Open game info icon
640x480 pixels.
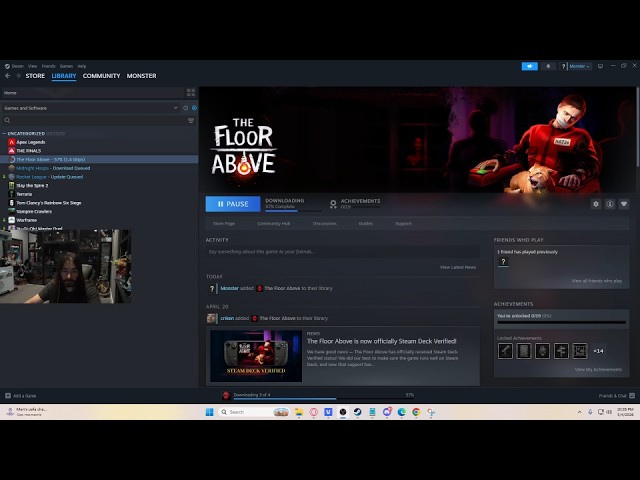click(610, 204)
